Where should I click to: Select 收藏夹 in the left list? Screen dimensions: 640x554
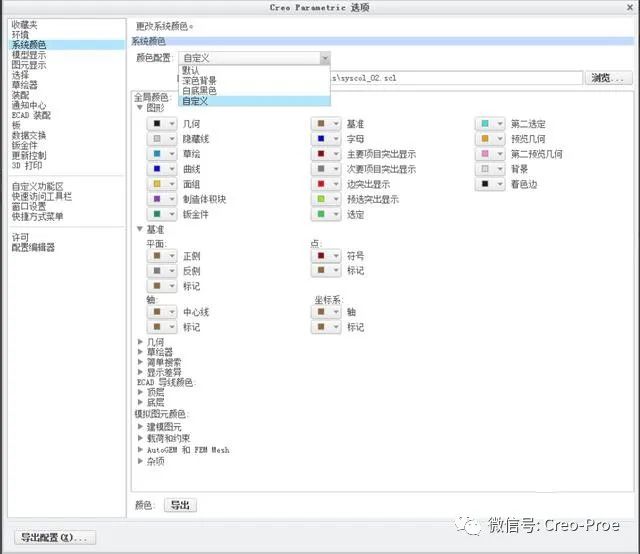24,25
